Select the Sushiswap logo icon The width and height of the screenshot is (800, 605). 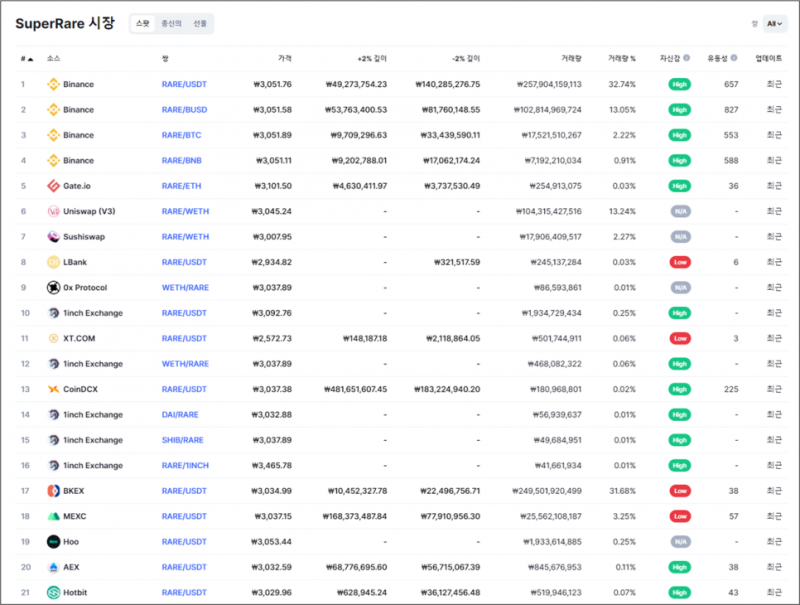coord(53,237)
